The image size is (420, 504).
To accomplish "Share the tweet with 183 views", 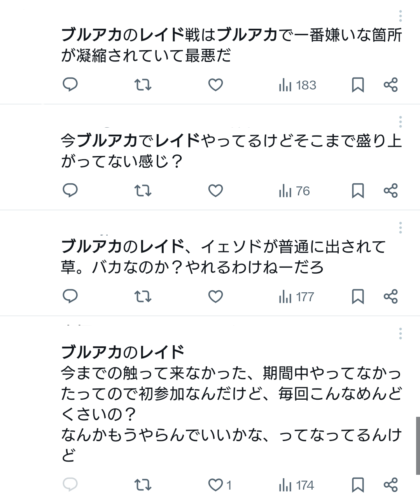I will coord(390,84).
